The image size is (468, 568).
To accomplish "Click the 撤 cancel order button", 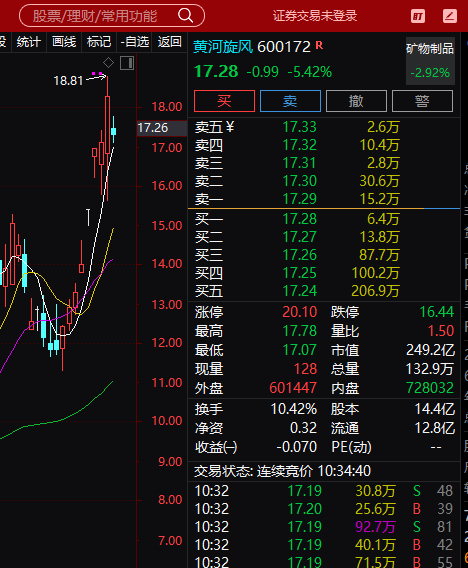I will click(356, 101).
